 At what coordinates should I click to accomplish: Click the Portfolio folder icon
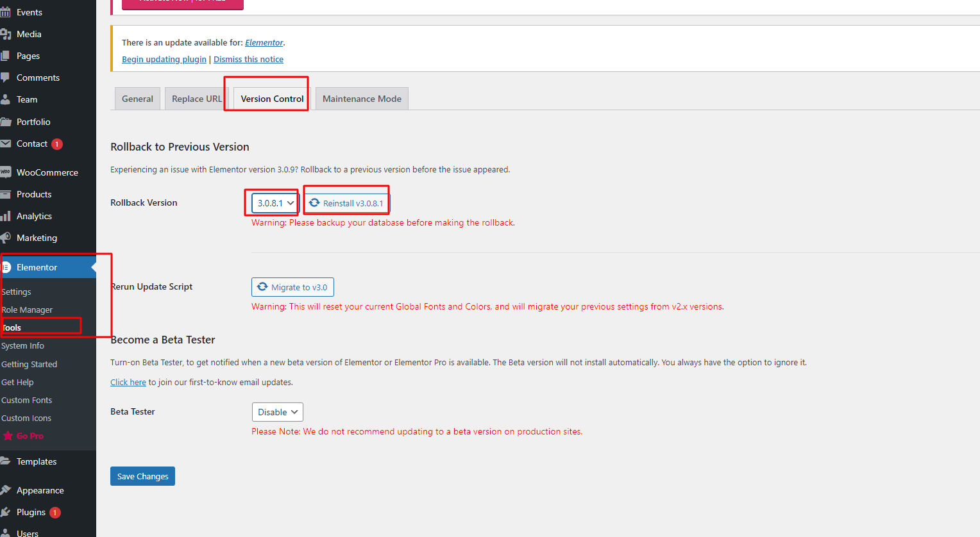(5, 122)
